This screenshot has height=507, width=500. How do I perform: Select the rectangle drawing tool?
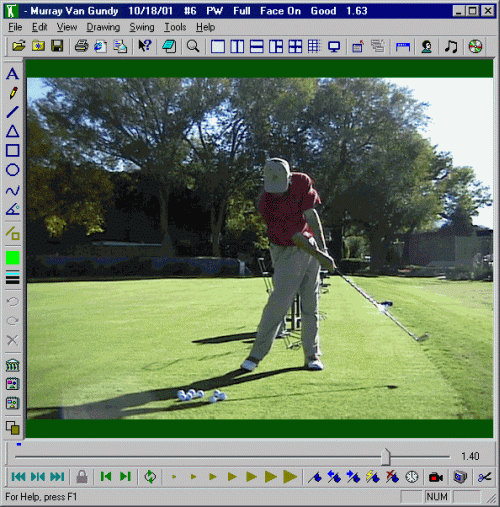point(13,150)
